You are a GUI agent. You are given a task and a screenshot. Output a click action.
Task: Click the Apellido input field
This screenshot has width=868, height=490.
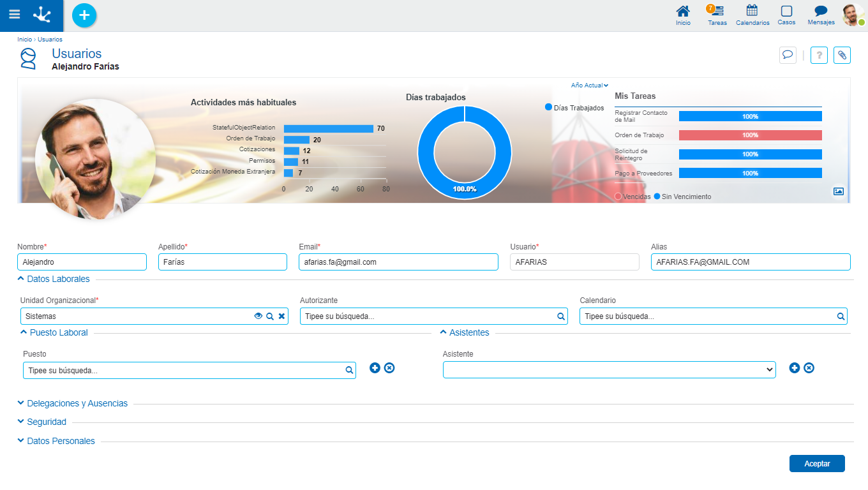[x=223, y=262]
